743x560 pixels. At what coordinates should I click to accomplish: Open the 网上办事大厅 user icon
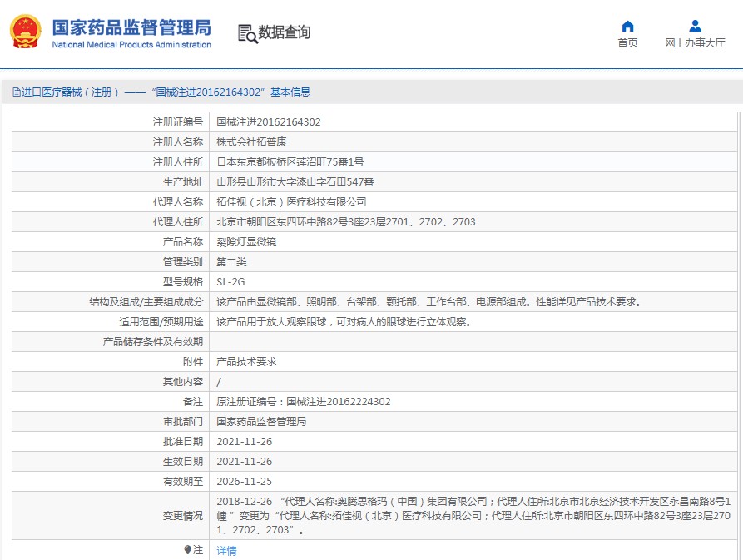[x=695, y=26]
